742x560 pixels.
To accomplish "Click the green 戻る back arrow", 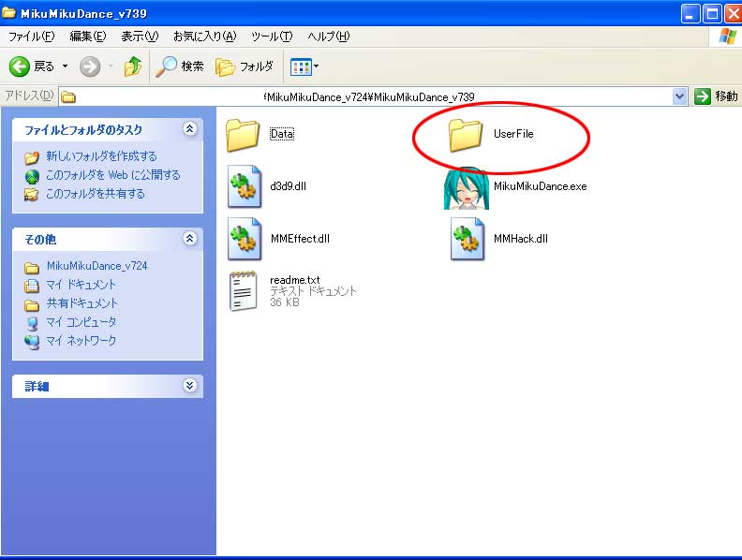I will (x=20, y=66).
